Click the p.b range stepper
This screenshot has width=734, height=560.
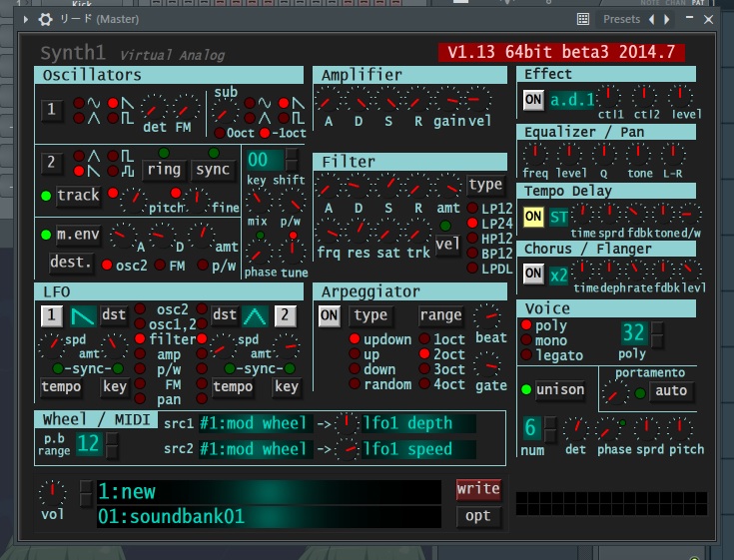[x=112, y=445]
